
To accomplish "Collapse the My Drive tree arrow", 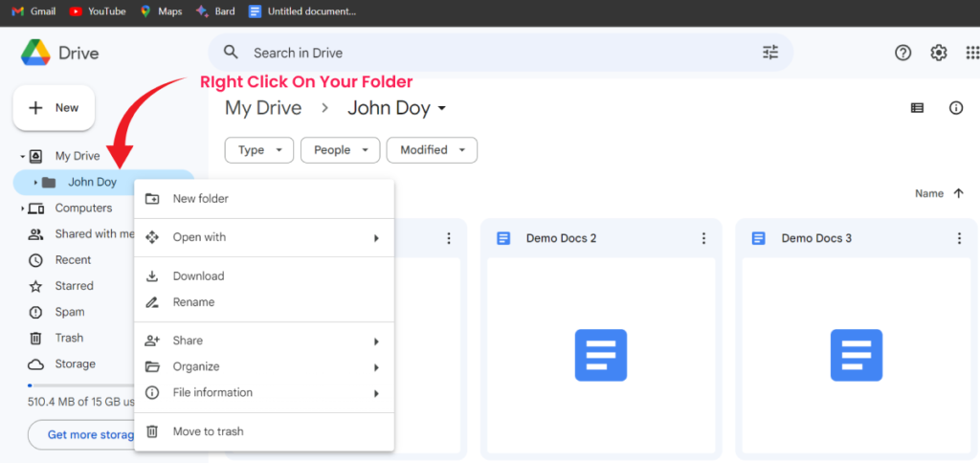I will tap(22, 156).
